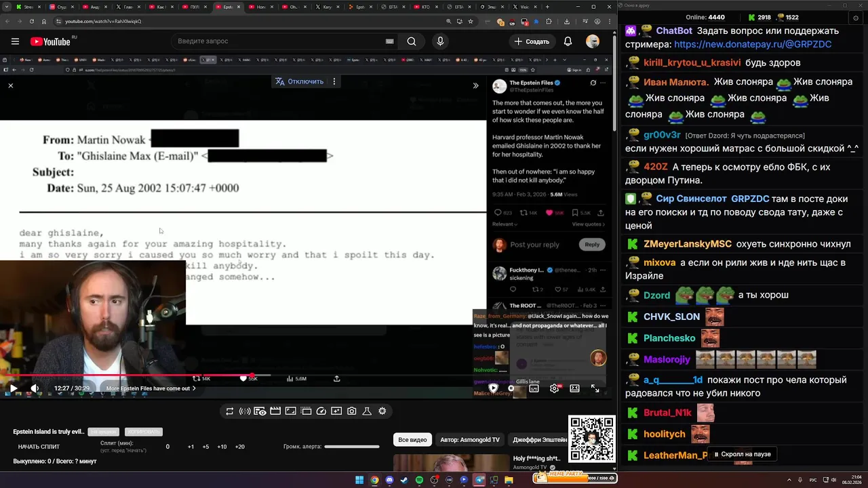This screenshot has height=488, width=868.
Task: Open the donatepay.ru link in chat
Action: (x=753, y=44)
